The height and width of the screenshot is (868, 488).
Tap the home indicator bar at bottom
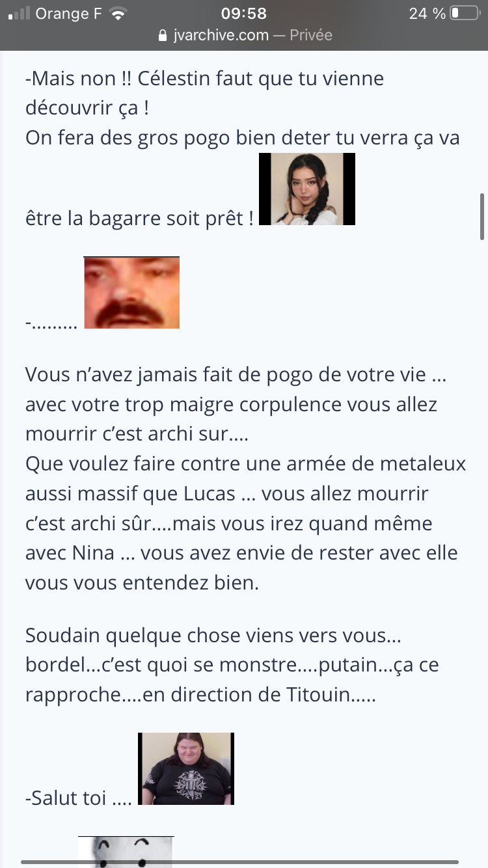(x=244, y=861)
